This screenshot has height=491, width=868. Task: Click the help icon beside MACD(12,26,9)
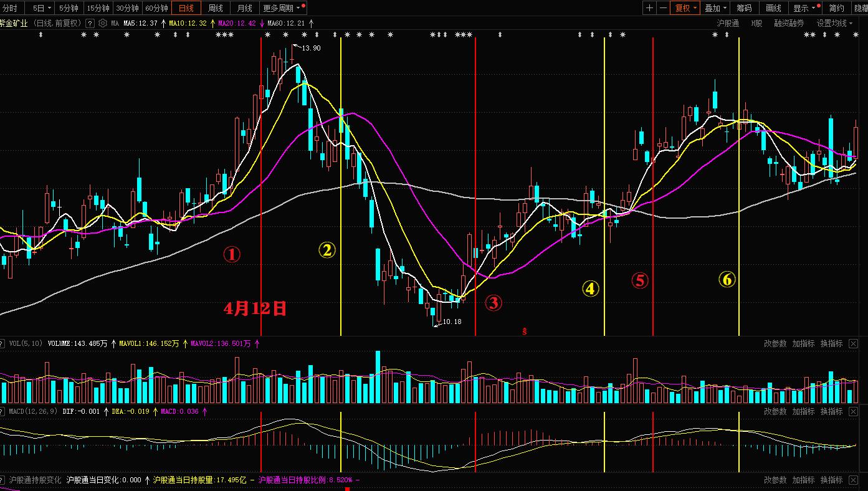[x=2, y=411]
